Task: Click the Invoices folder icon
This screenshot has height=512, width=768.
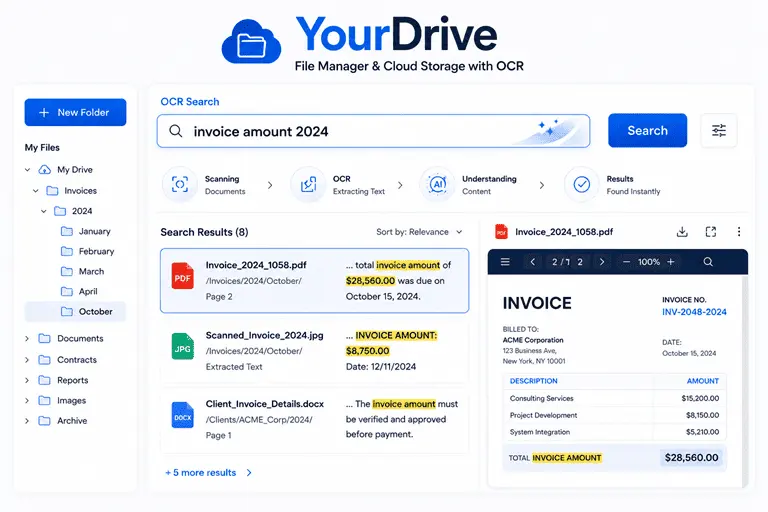Action: point(52,191)
